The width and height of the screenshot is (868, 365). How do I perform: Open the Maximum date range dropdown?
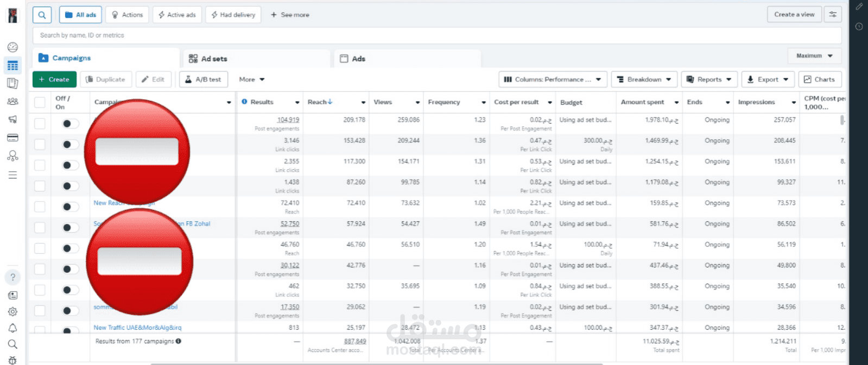[x=814, y=56]
